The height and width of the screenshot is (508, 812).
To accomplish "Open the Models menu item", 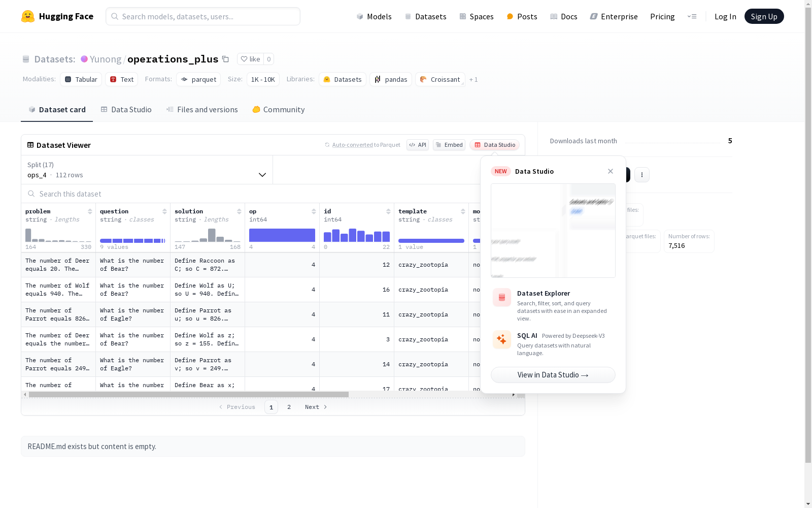I will (374, 16).
